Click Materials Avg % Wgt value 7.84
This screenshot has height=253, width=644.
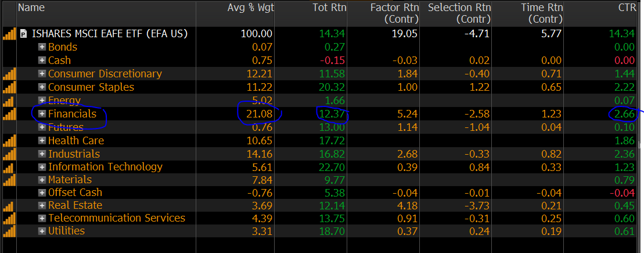click(x=261, y=180)
